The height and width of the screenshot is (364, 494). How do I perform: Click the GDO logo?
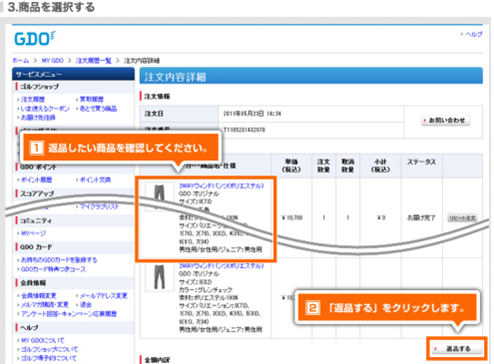click(x=35, y=38)
